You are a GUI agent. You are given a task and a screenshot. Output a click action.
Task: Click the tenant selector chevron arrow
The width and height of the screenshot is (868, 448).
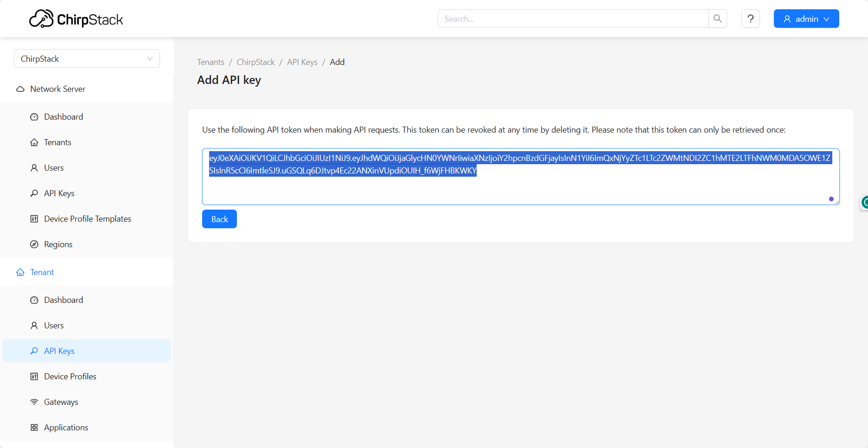tap(150, 58)
